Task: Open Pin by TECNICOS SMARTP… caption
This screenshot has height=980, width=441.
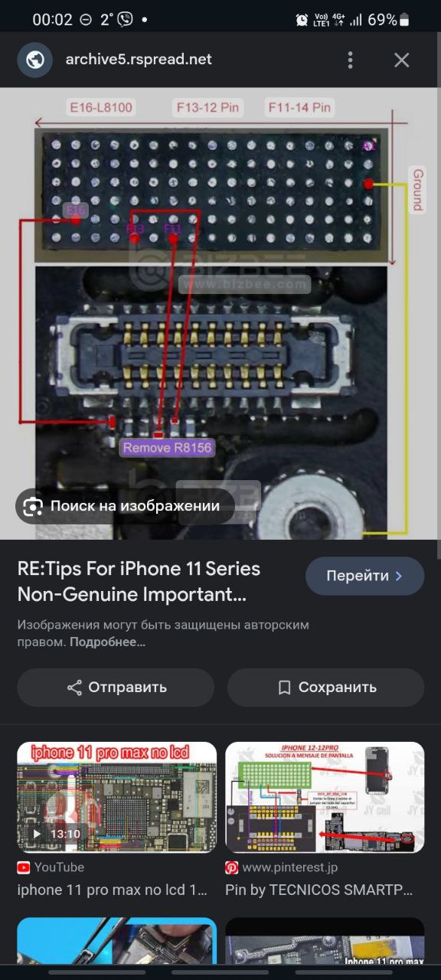Action: click(x=318, y=890)
